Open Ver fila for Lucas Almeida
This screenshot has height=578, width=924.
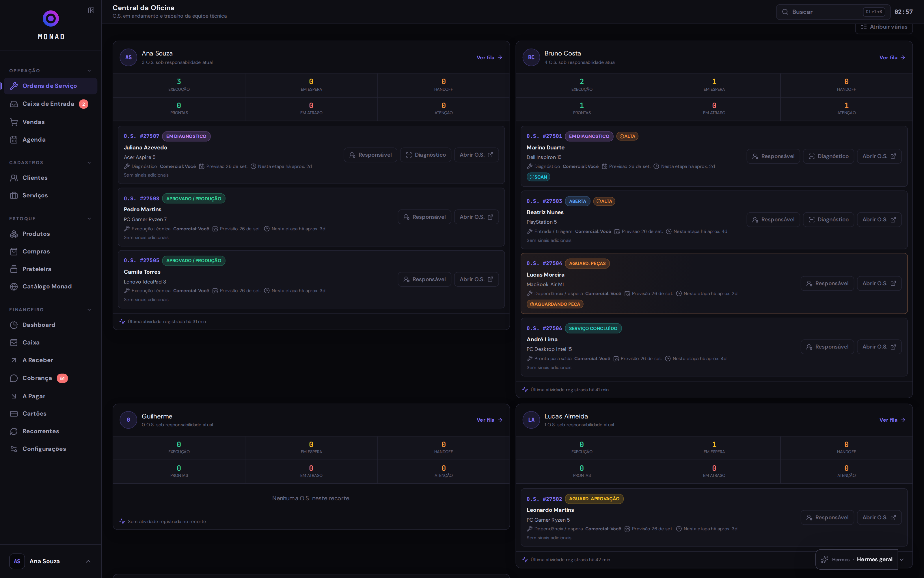coord(892,420)
